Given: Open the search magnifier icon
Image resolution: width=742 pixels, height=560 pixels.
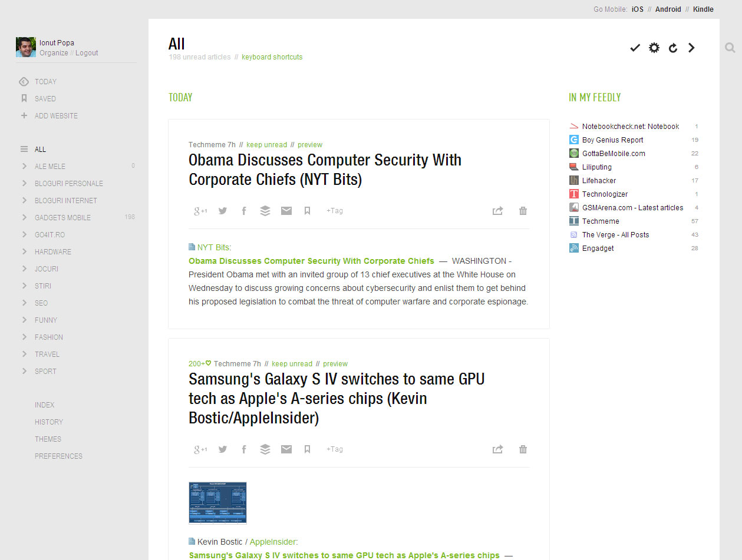Looking at the screenshot, I should pyautogui.click(x=730, y=48).
